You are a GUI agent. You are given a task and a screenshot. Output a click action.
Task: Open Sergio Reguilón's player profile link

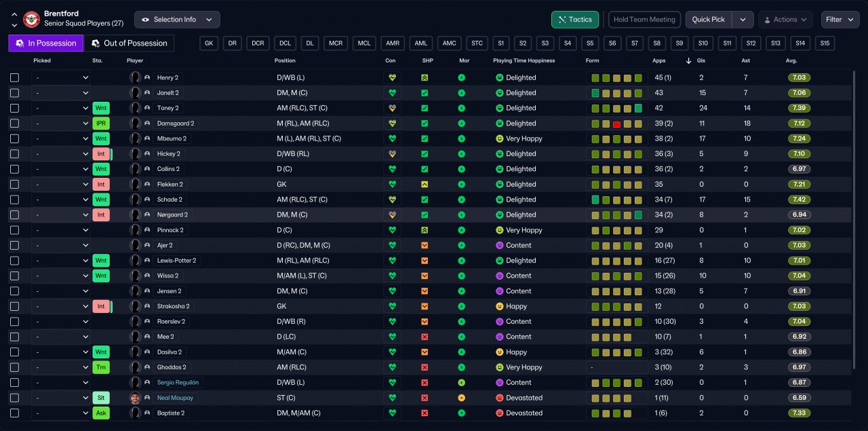pyautogui.click(x=179, y=383)
